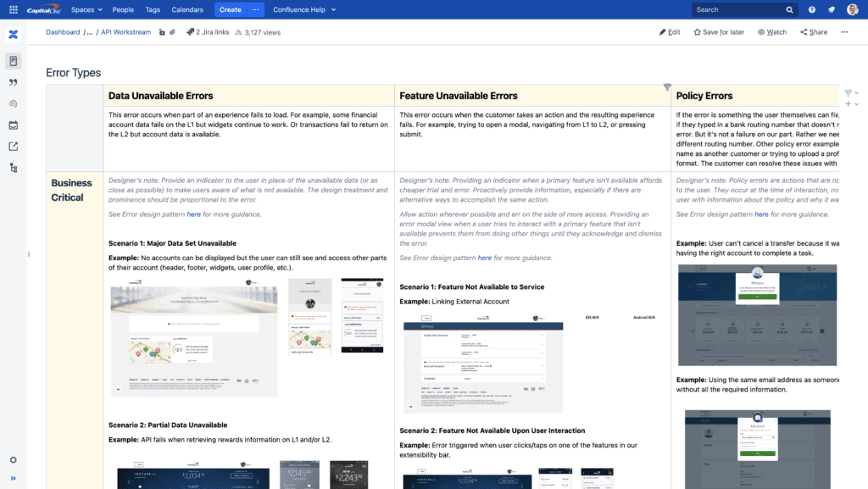868x489 pixels.
Task: Go to People in the top navigation
Action: pos(123,9)
